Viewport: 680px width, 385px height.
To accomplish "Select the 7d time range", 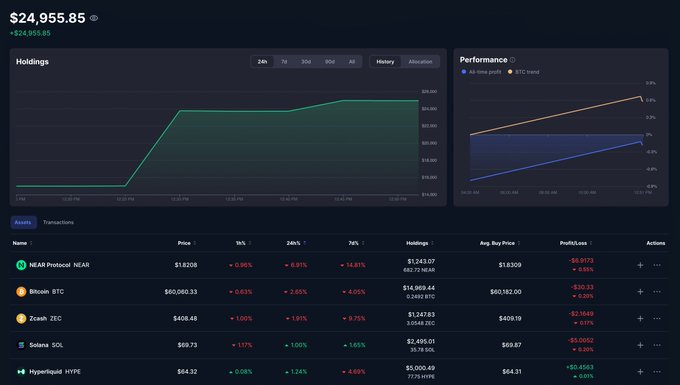I will pyautogui.click(x=284, y=62).
